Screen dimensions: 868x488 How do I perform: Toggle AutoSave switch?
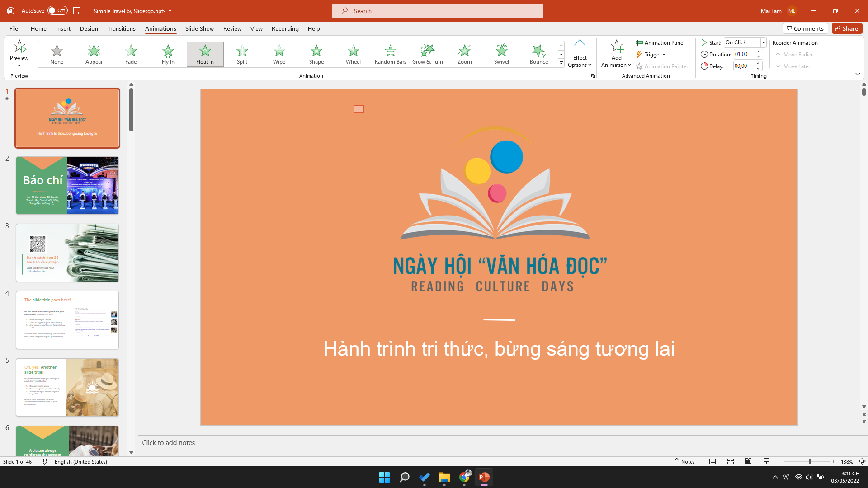(x=57, y=10)
